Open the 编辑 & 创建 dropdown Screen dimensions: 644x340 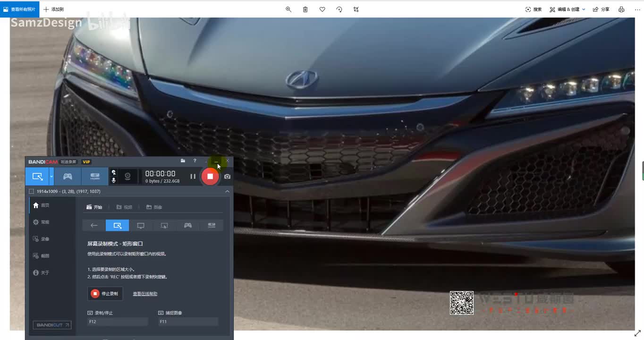click(x=567, y=9)
